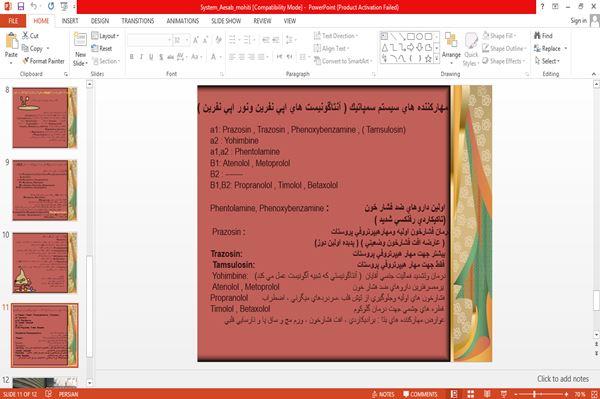
Task: Click the Paste icon in Clipboard
Action: (x=11, y=41)
